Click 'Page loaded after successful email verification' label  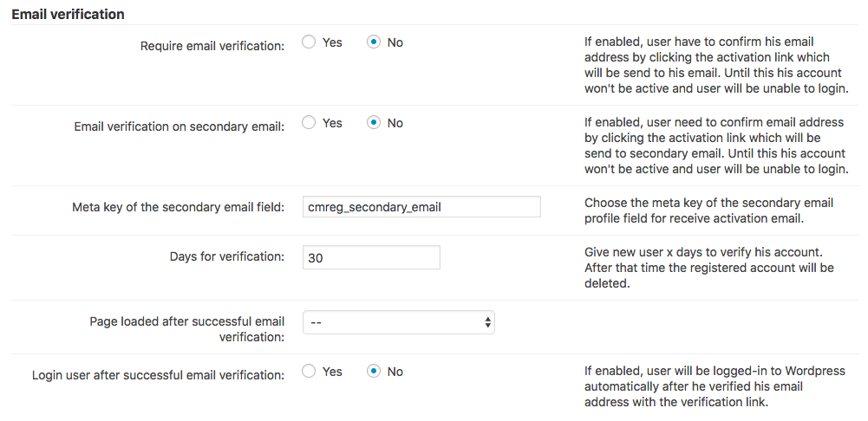click(187, 328)
